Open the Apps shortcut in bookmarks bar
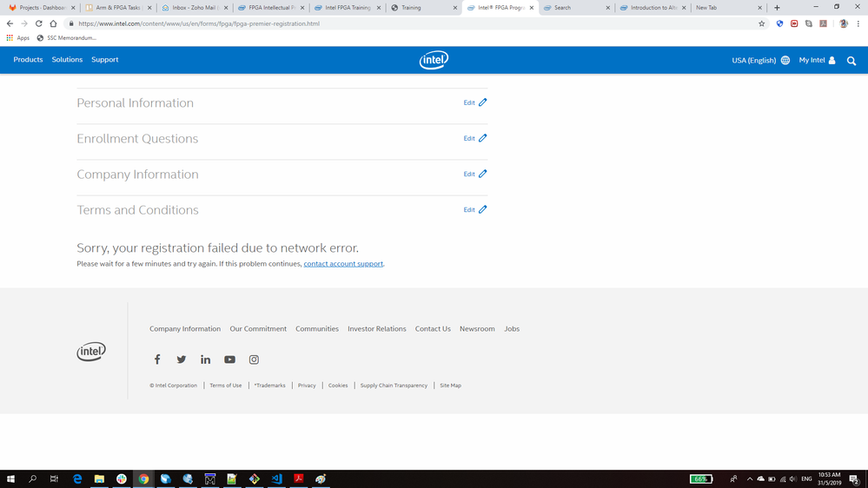 17,38
